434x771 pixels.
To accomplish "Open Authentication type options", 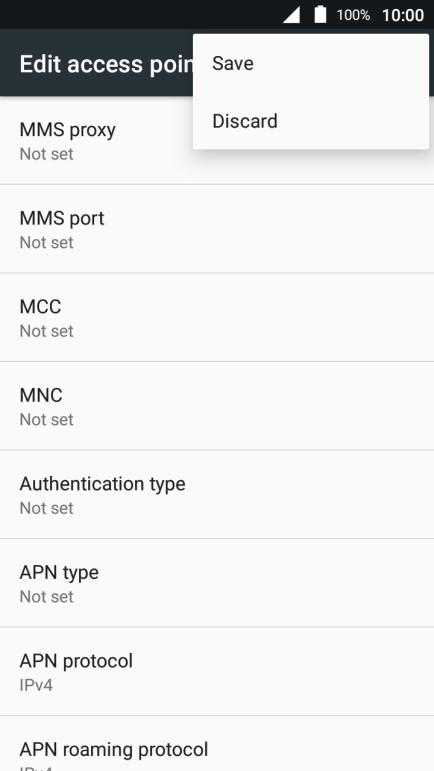I will coord(217,495).
